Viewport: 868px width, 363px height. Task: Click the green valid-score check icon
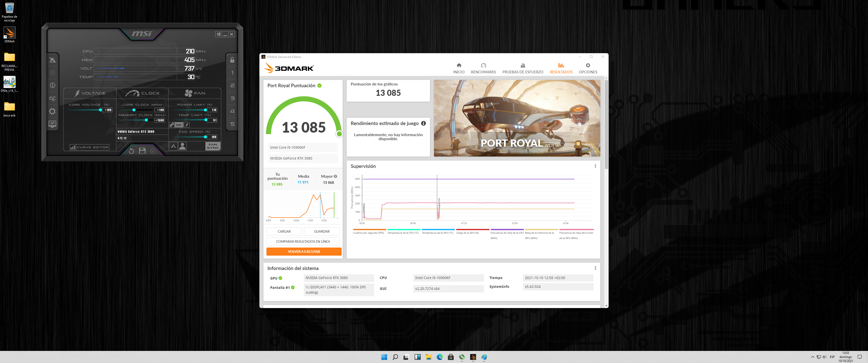point(319,85)
